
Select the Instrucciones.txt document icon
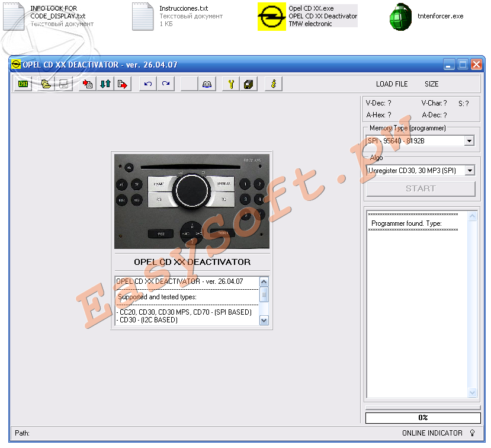(x=143, y=16)
